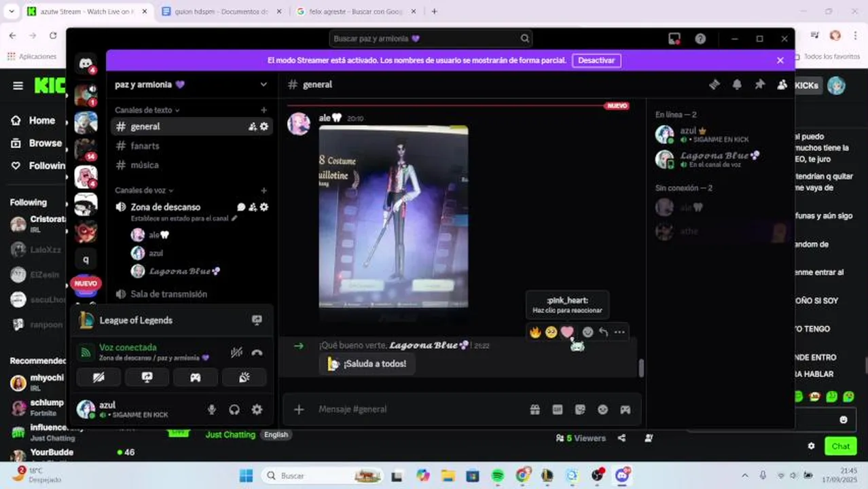The image size is (868, 489).
Task: Open Discord direct messages home icon
Action: 86,64
